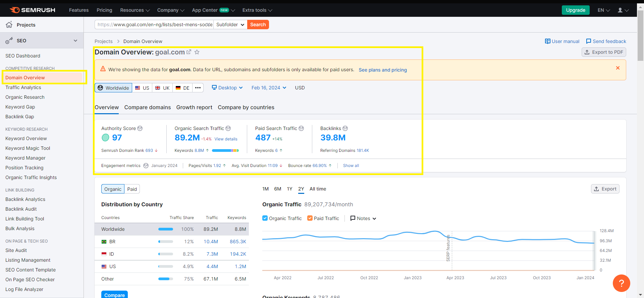Open the Resources menu dropdown
This screenshot has width=644, height=298.
point(135,10)
